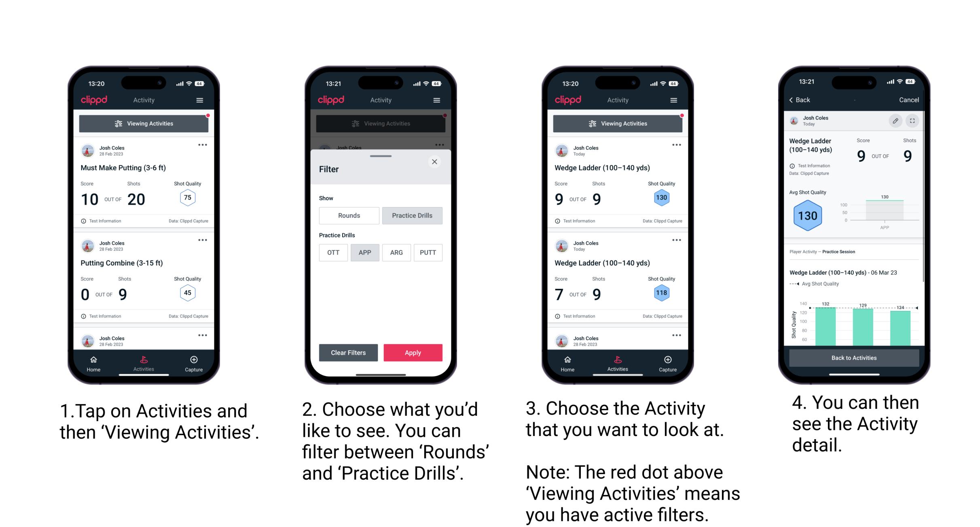
Task: Select the Practice Drills toggle in Filter panel
Action: pos(413,216)
